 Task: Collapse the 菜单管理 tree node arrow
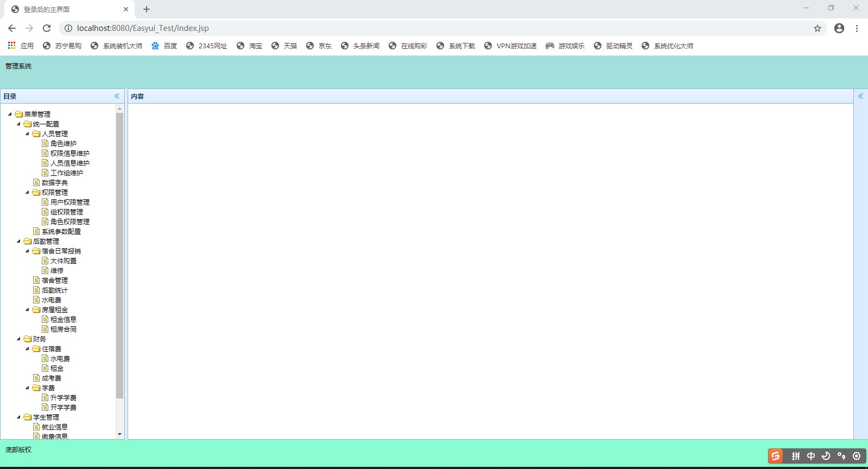[x=10, y=114]
